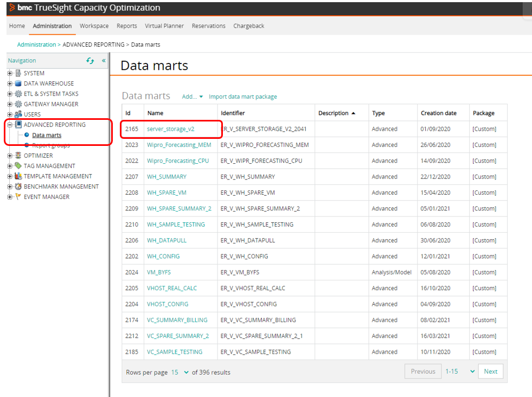Screen dimensions: 532x397
Task: Open the Chargeback tab
Action: pos(248,26)
